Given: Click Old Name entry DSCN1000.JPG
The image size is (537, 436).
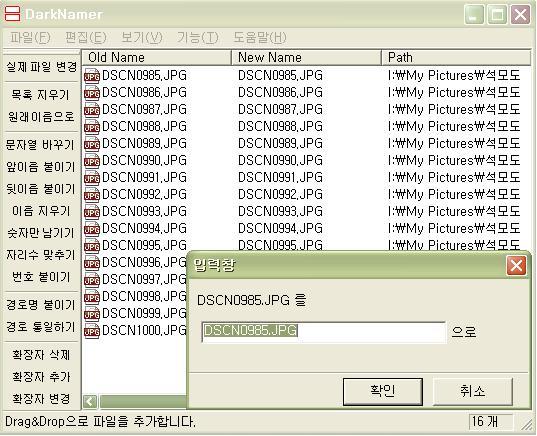Looking at the screenshot, I should tap(144, 331).
